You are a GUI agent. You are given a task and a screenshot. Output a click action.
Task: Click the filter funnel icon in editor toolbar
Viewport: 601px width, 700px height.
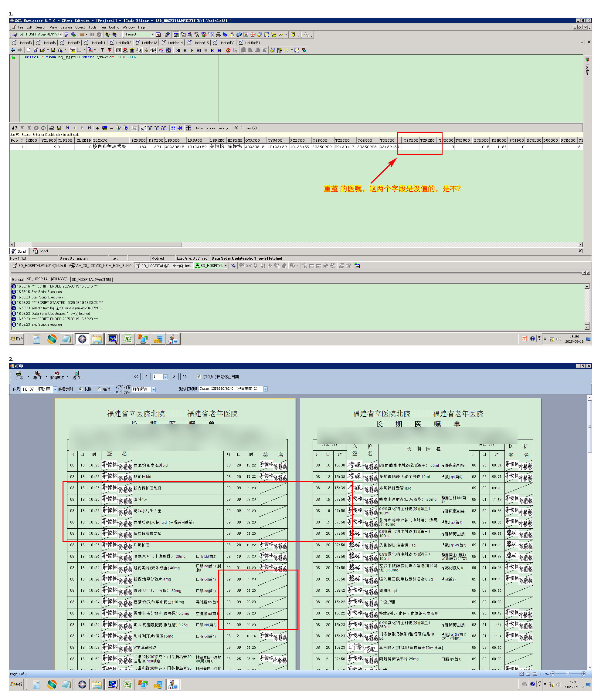point(102,50)
